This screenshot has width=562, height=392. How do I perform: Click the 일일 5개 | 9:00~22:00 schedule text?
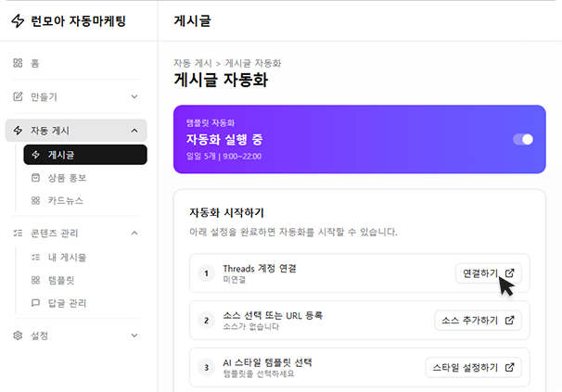(x=224, y=157)
